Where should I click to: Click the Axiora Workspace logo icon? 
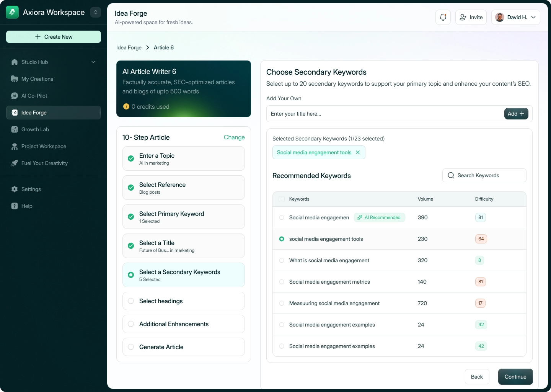coord(12,12)
